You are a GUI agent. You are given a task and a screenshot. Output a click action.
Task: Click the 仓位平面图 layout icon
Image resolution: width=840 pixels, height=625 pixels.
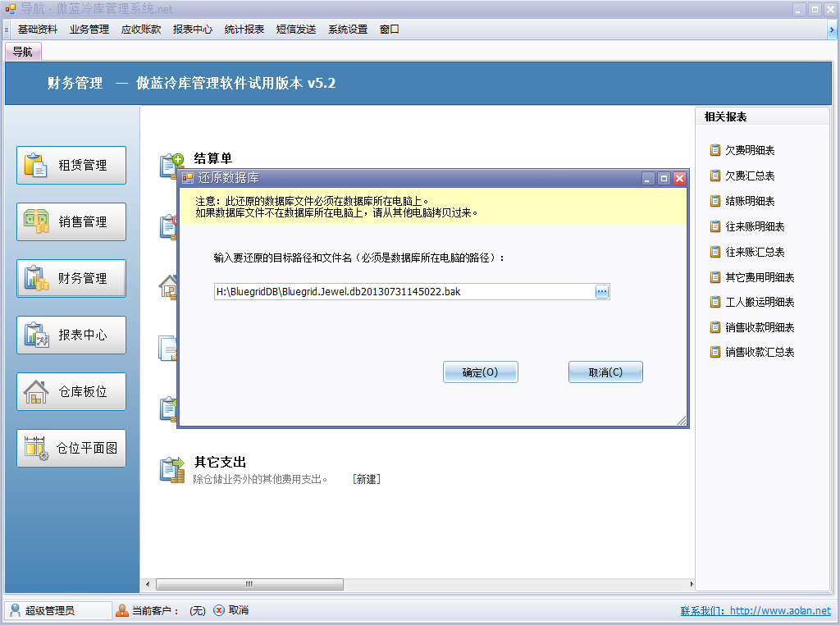click(35, 448)
